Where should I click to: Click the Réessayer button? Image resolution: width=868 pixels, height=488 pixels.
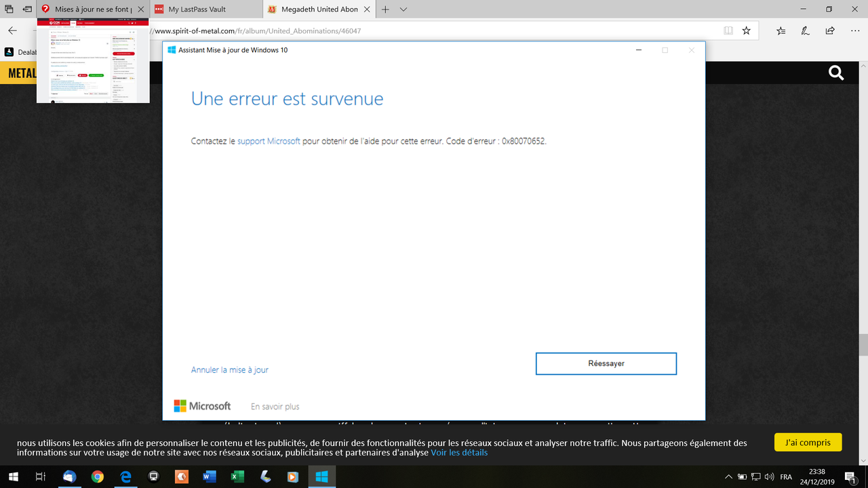(606, 363)
